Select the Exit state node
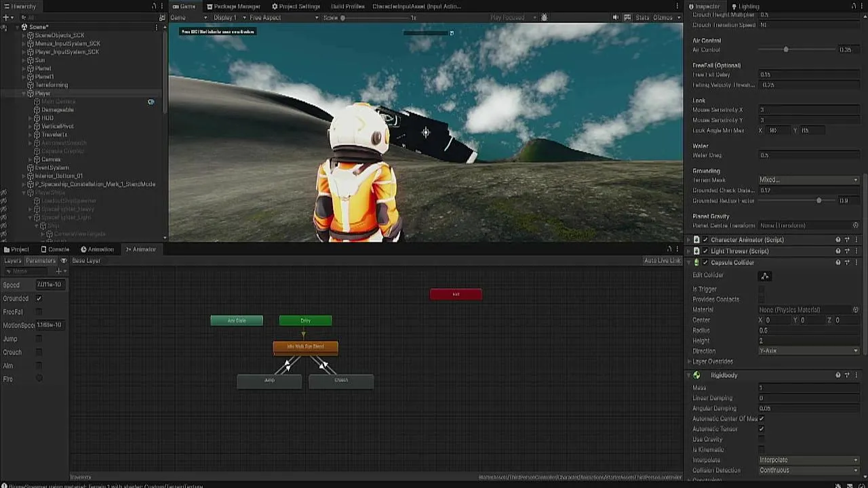The height and width of the screenshot is (488, 868). (x=456, y=294)
